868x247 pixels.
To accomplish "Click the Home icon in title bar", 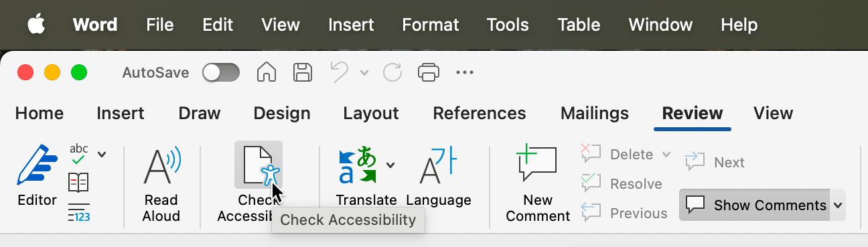I will (x=267, y=72).
